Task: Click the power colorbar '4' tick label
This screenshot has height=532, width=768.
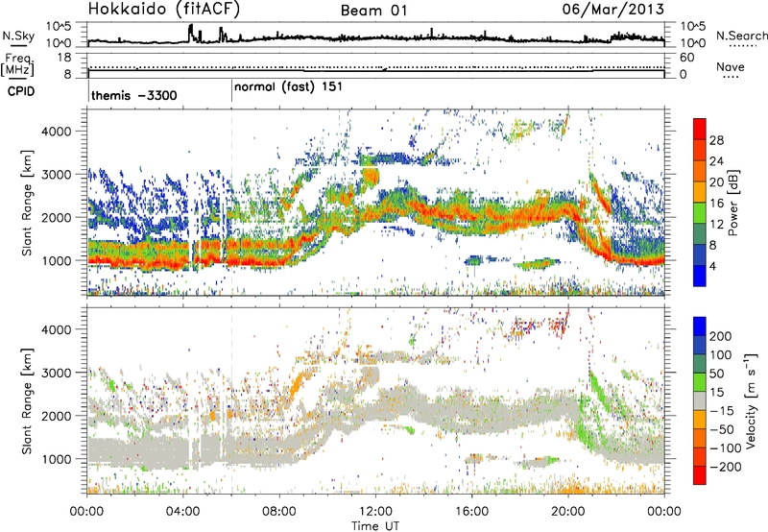Action: 712,266
